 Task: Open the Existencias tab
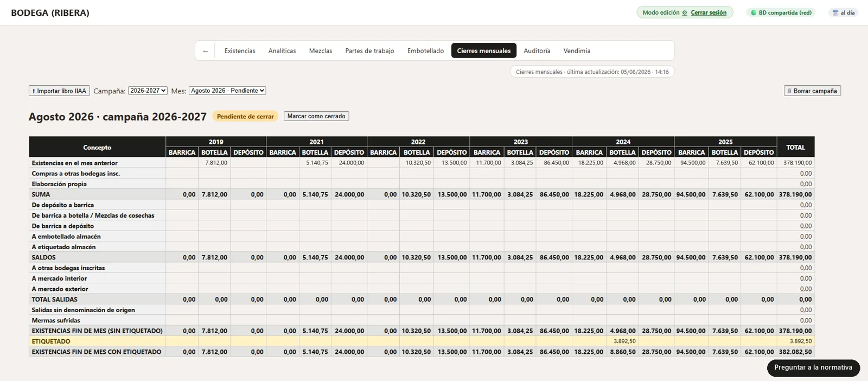(240, 51)
